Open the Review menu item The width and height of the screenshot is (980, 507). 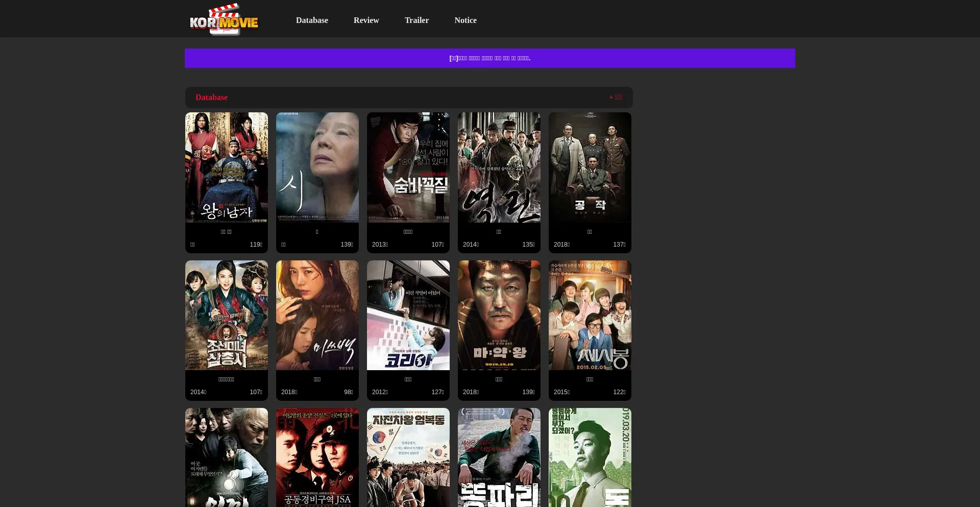point(366,20)
